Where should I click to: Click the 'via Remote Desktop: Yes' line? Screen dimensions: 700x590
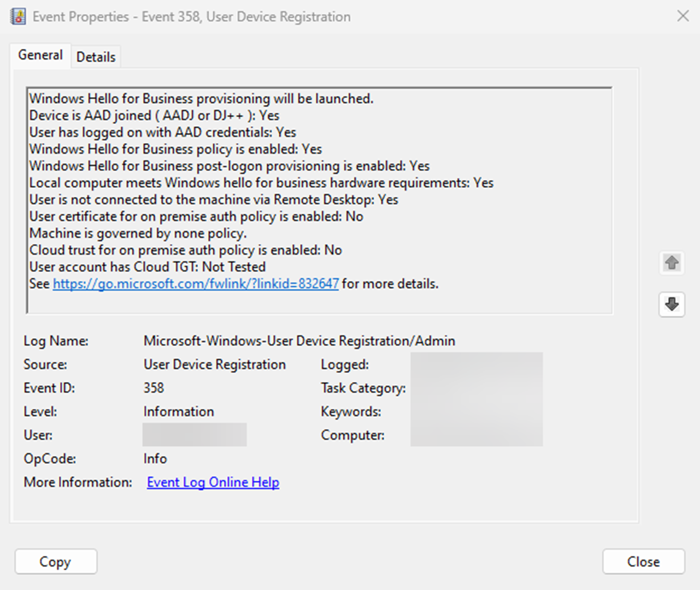tap(214, 200)
